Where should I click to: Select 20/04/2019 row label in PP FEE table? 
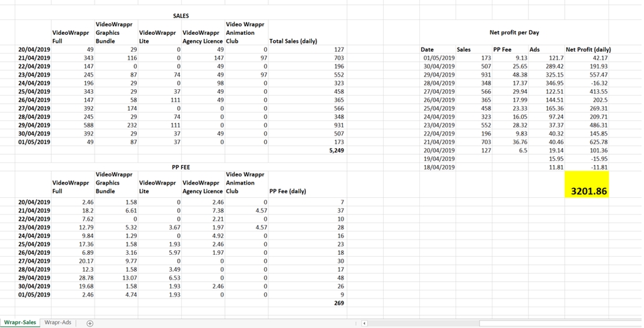tap(34, 202)
